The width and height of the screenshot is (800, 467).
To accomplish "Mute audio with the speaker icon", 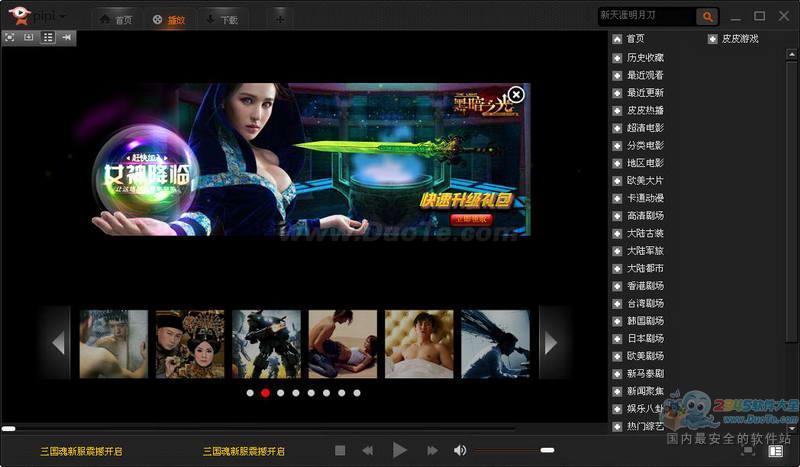I will point(460,450).
